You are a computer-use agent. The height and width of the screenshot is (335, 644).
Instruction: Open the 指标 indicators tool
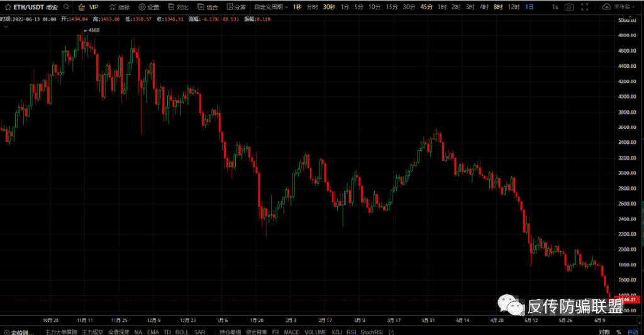tap(119, 7)
